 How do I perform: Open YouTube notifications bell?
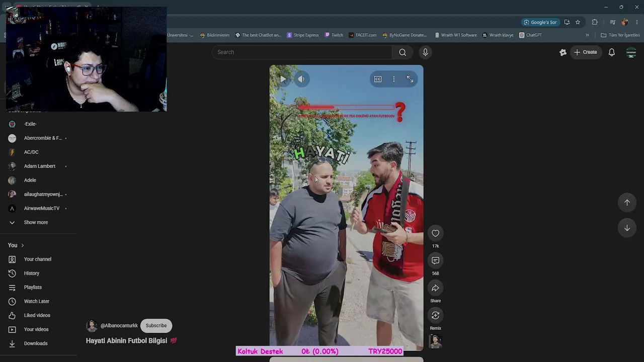pos(612,52)
